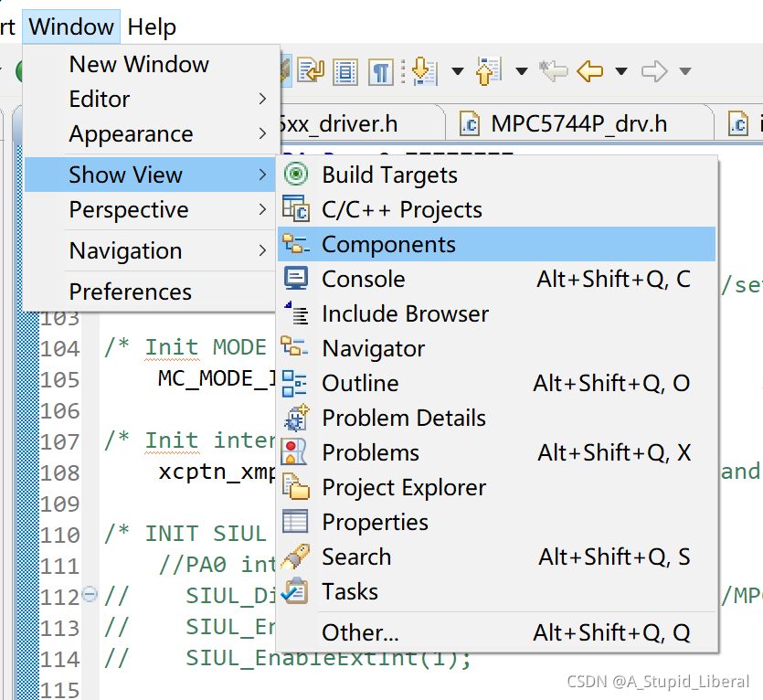Screen dimensions: 763x700
Task: Toggle word wrap toolbar icon
Action: [x=312, y=71]
